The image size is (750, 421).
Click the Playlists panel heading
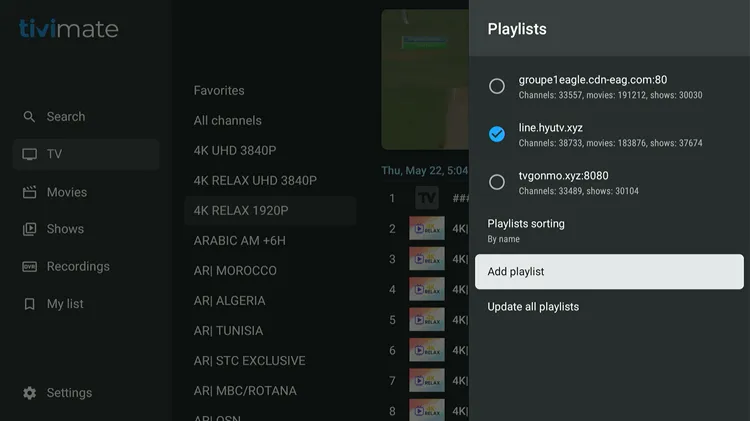517,29
